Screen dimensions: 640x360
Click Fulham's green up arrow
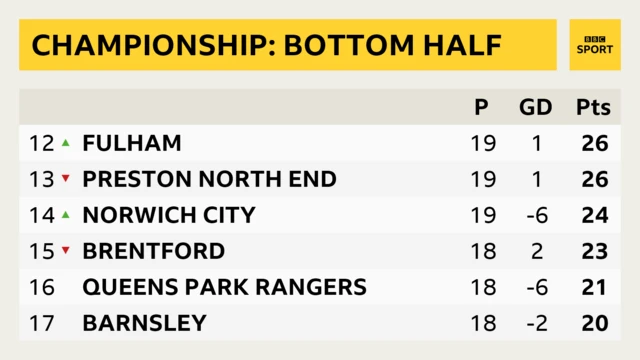pos(66,143)
